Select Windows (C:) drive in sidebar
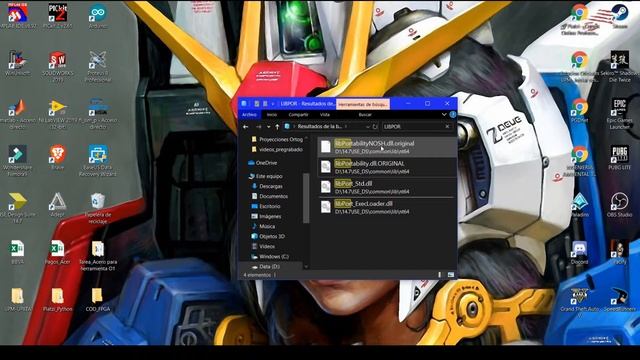640x360 pixels. pyautogui.click(x=270, y=257)
